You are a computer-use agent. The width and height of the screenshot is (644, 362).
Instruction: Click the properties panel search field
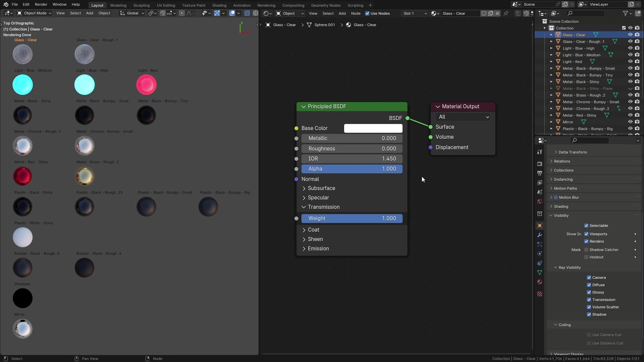pos(589,140)
